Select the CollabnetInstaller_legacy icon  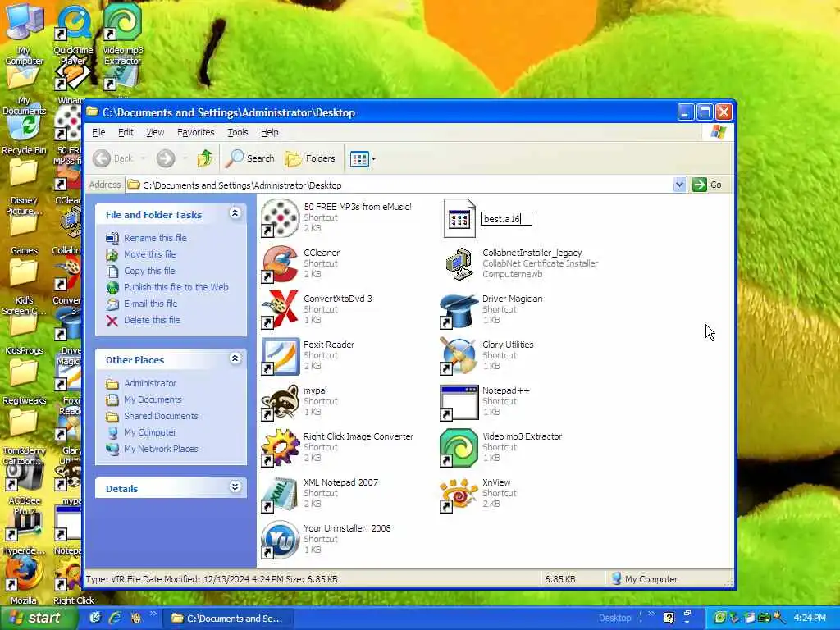(x=459, y=263)
